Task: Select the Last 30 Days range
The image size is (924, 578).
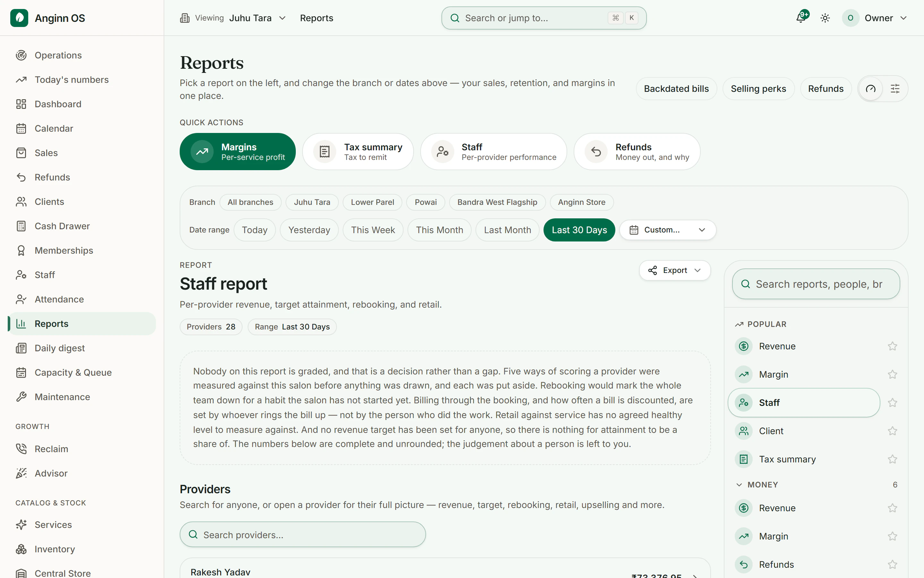Action: click(x=579, y=230)
